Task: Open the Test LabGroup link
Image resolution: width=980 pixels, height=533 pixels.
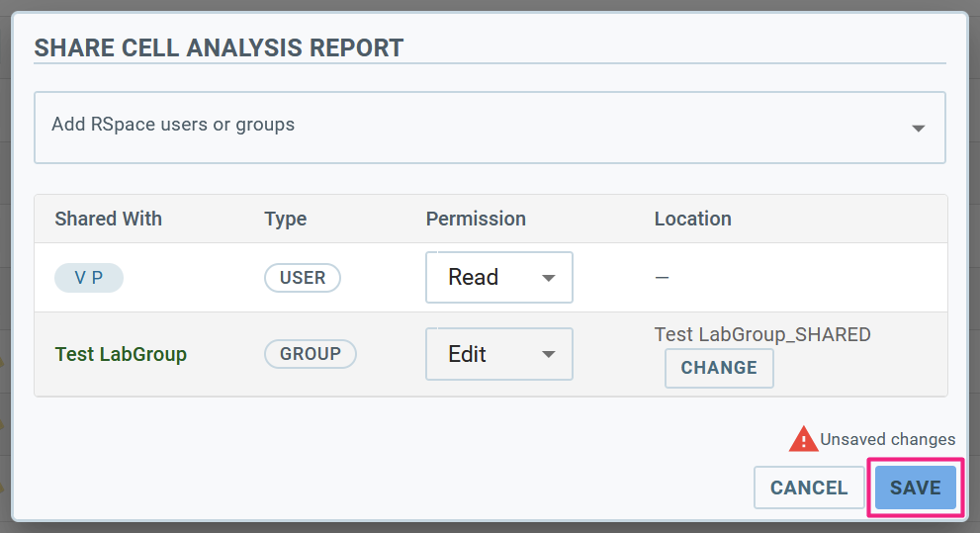Action: (121, 354)
